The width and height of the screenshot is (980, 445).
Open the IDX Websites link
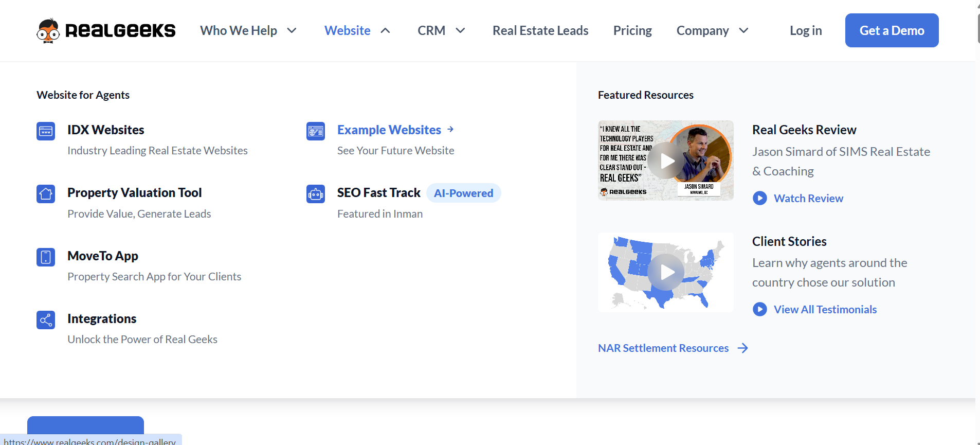click(105, 130)
